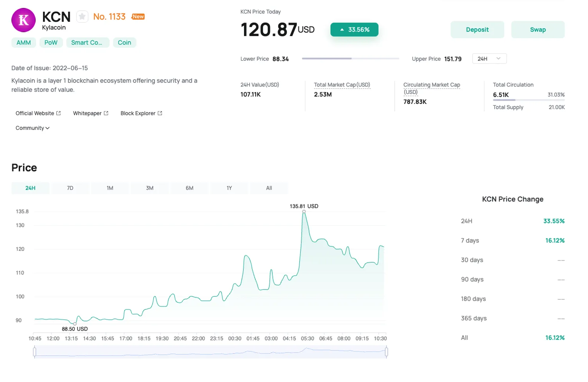
Task: Select the 24H chart tab
Action: pos(31,188)
